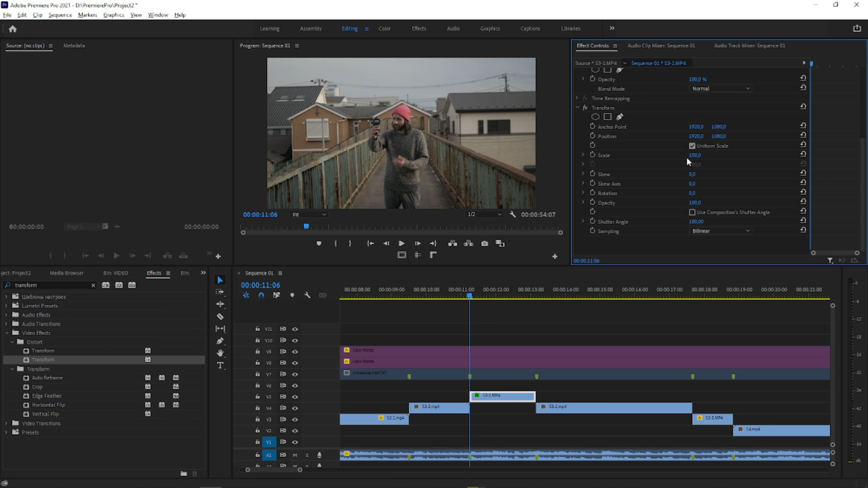Open program monitor settings wrench
Image resolution: width=868 pixels, height=488 pixels.
click(513, 215)
